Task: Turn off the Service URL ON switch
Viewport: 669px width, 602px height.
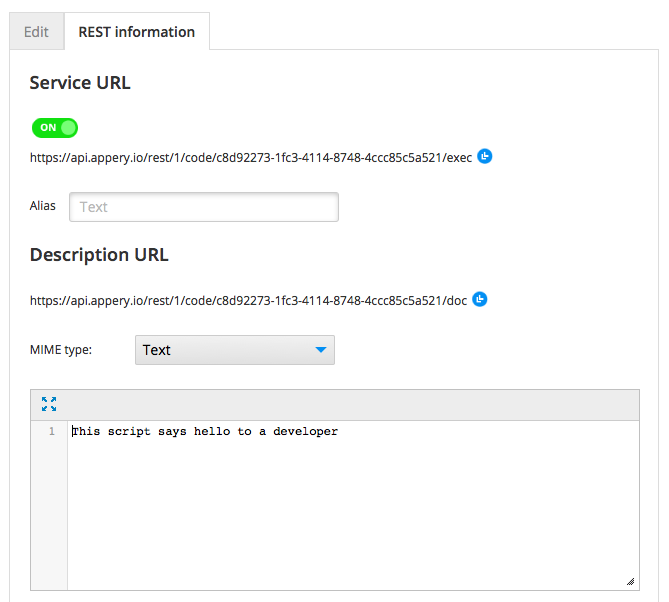Action: [x=55, y=127]
